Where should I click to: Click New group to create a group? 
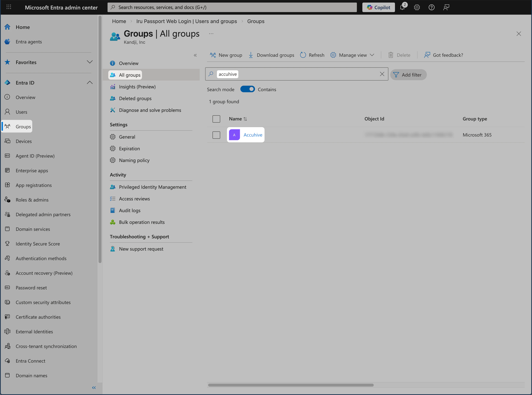226,55
